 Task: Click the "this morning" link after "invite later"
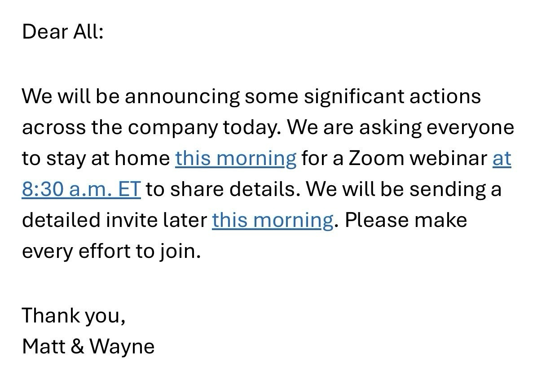click(x=273, y=220)
